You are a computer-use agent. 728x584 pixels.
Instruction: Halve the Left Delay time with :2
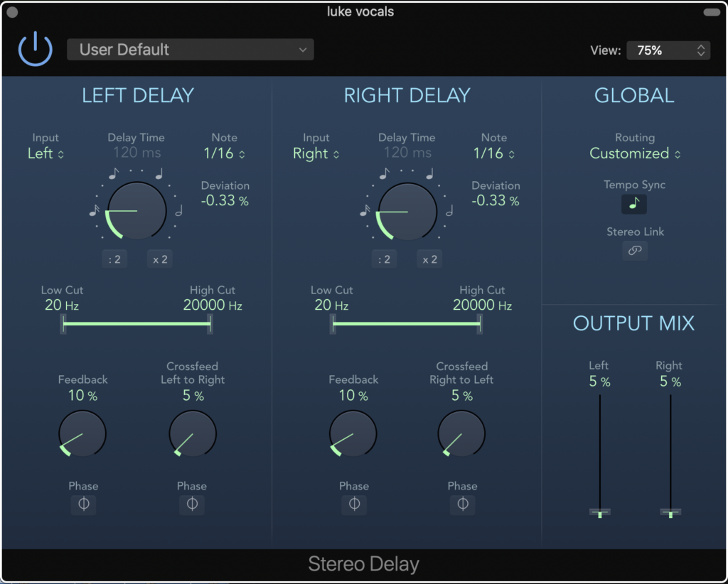point(114,259)
